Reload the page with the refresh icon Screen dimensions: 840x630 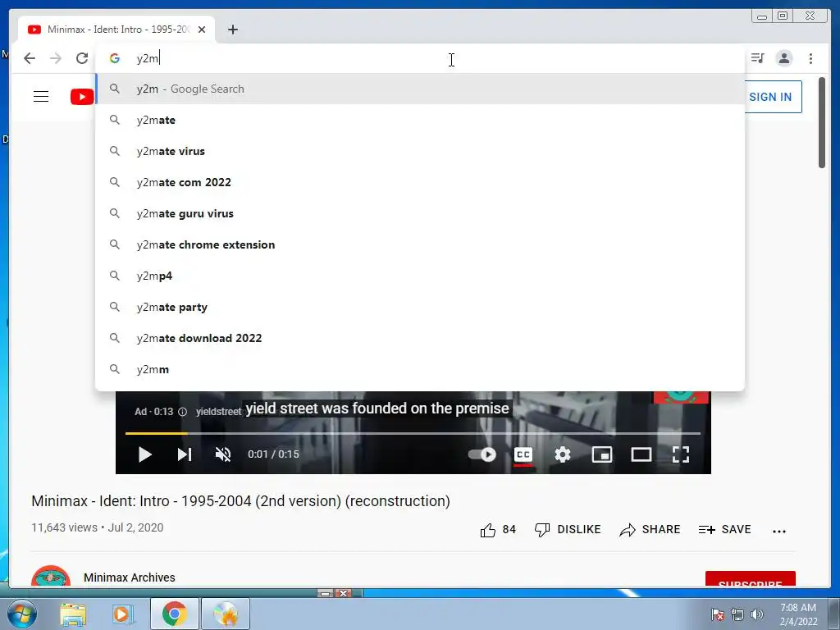82,58
